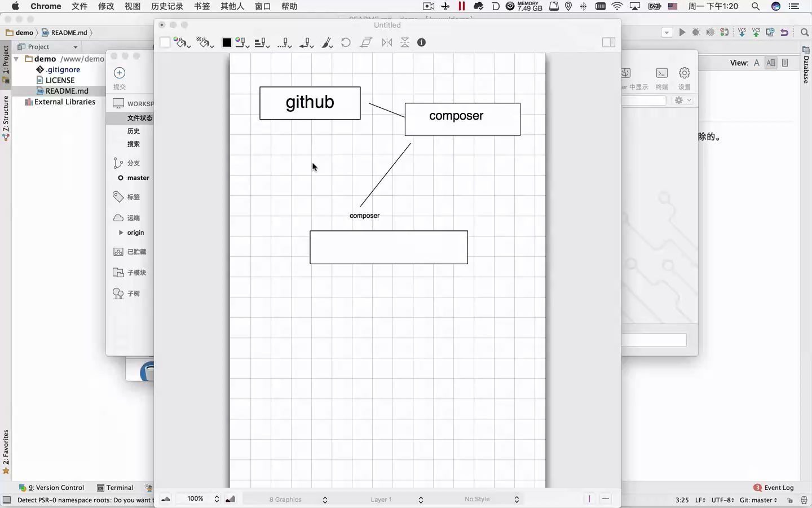The width and height of the screenshot is (812, 508).
Task: Click the Git: master branch indicator
Action: [x=758, y=500]
